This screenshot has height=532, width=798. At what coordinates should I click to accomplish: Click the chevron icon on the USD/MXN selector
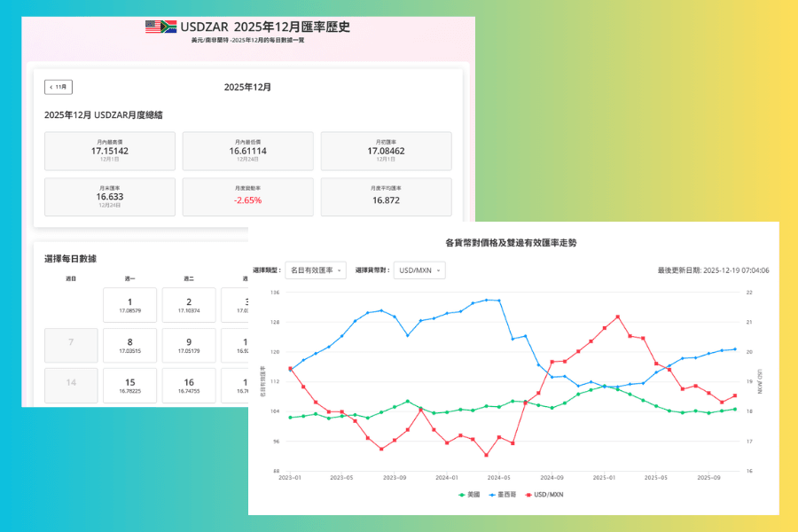click(438, 270)
